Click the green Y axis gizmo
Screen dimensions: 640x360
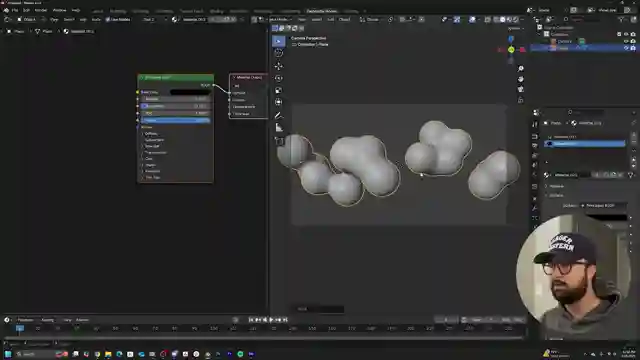tap(511, 50)
